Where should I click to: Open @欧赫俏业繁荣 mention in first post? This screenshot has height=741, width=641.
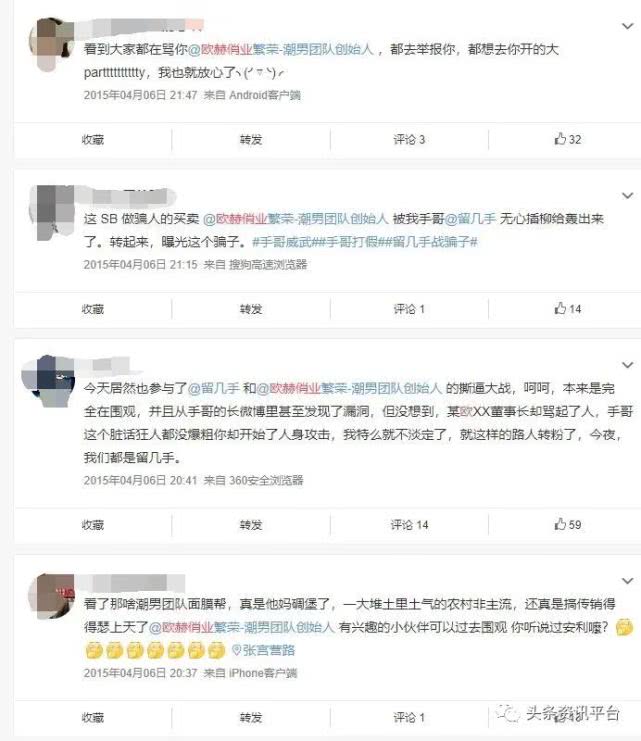point(281,49)
